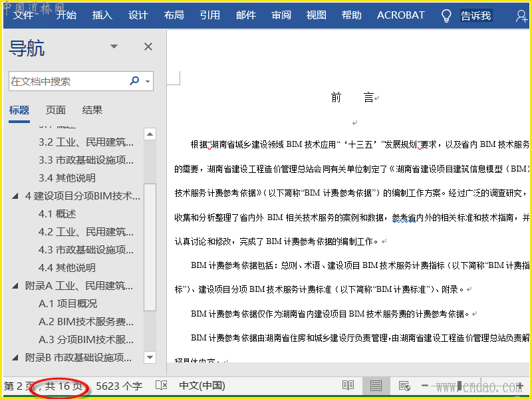This screenshot has height=399, width=532.
Task: Go to heading 附录A 工业、民用建筑
Action: click(x=78, y=286)
